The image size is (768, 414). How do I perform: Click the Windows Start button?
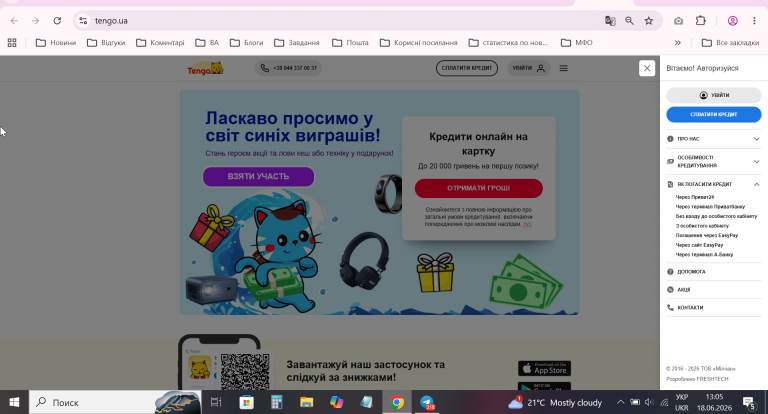point(14,402)
